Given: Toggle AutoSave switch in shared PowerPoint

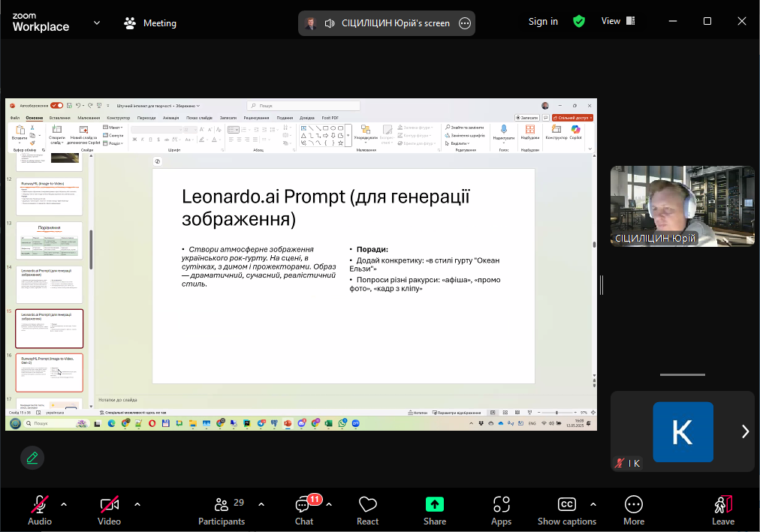Looking at the screenshot, I should 57,105.
